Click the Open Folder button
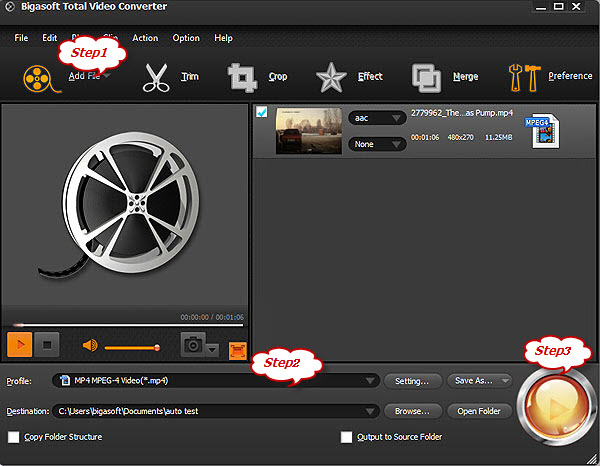The height and width of the screenshot is (466, 600). click(479, 411)
